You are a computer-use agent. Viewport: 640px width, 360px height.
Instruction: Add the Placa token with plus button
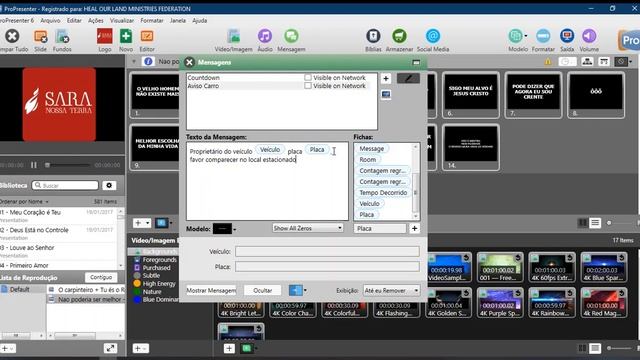click(414, 229)
